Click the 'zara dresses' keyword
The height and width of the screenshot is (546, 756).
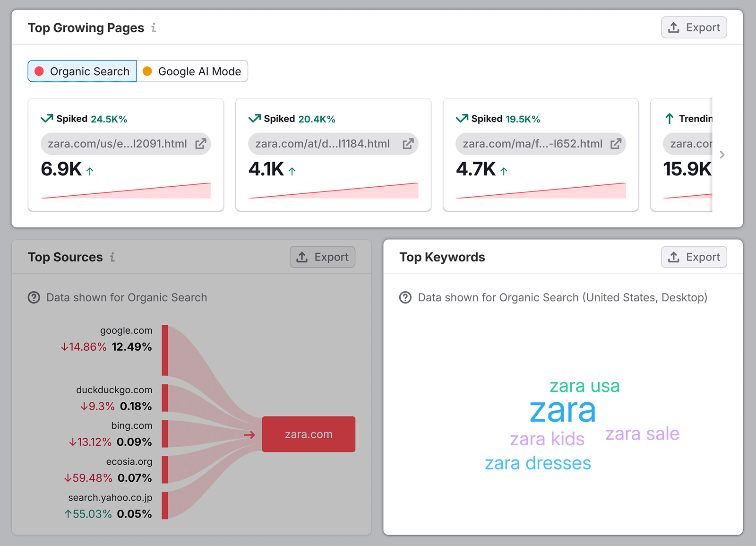(x=538, y=463)
